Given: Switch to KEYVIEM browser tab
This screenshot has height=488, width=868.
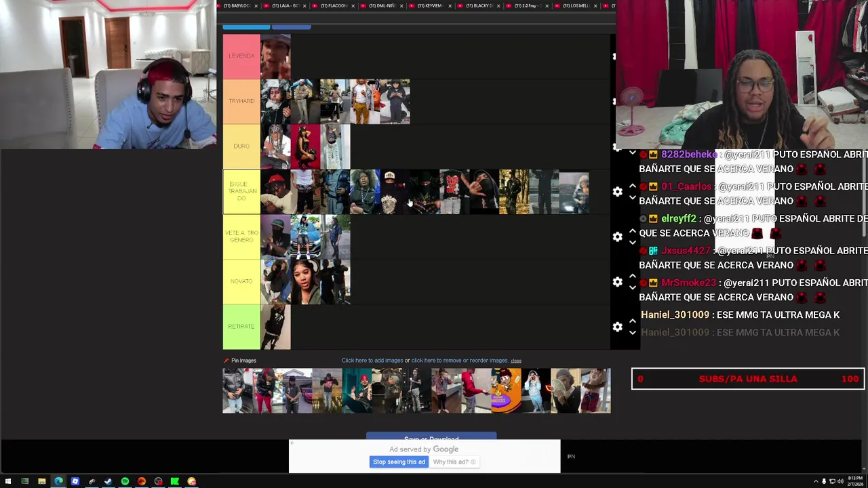Looking at the screenshot, I should pos(430,5).
